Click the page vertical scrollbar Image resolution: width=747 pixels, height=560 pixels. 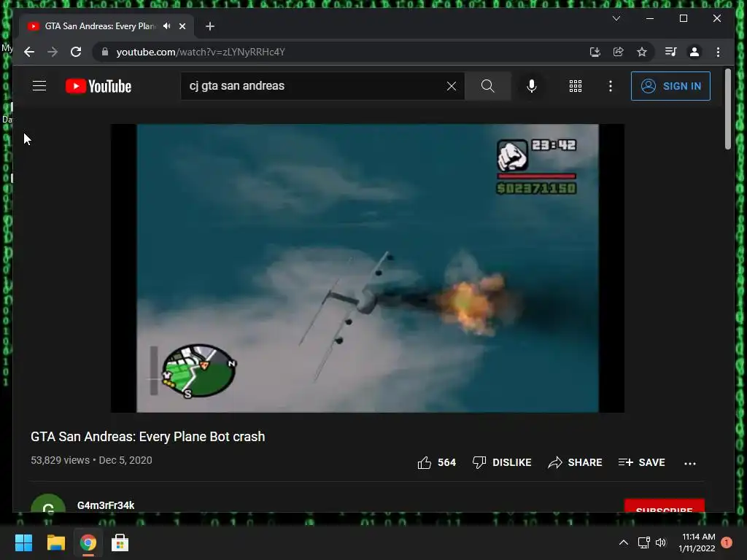click(x=727, y=109)
